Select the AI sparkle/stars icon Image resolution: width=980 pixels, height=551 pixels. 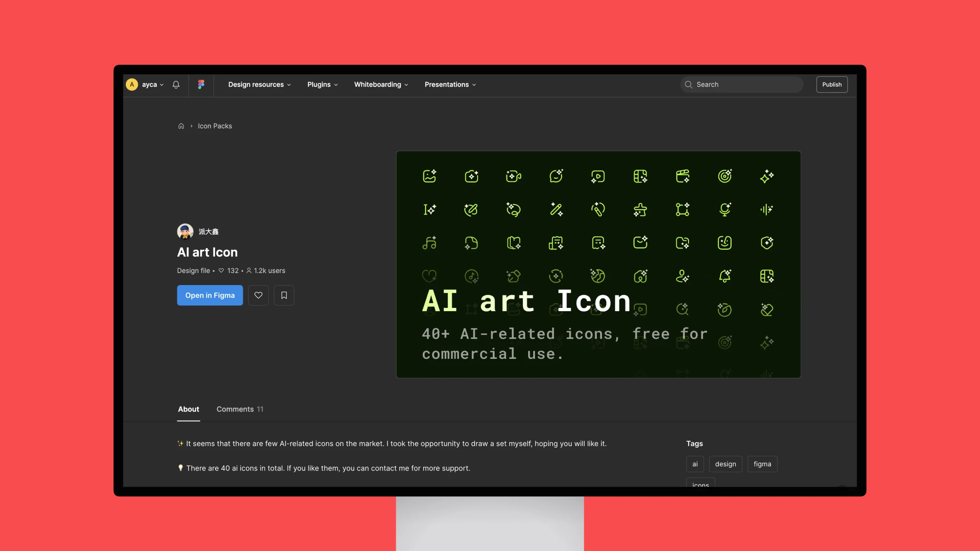tap(766, 176)
